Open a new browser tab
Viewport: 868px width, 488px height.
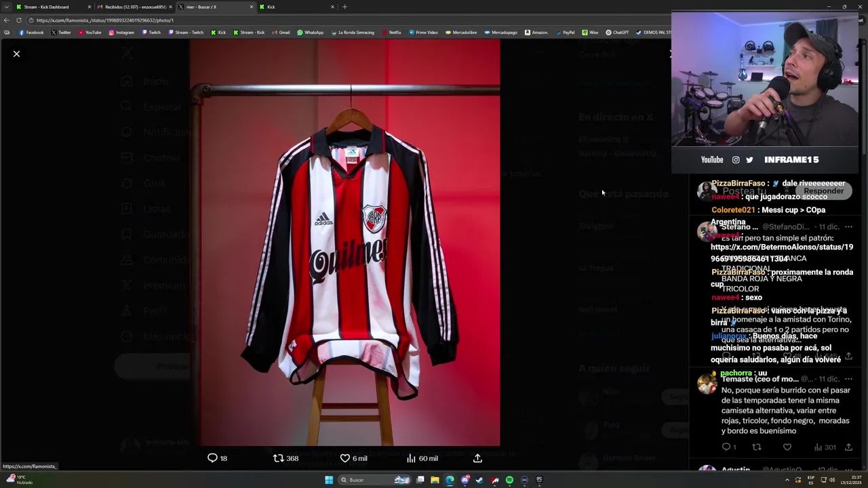click(344, 7)
